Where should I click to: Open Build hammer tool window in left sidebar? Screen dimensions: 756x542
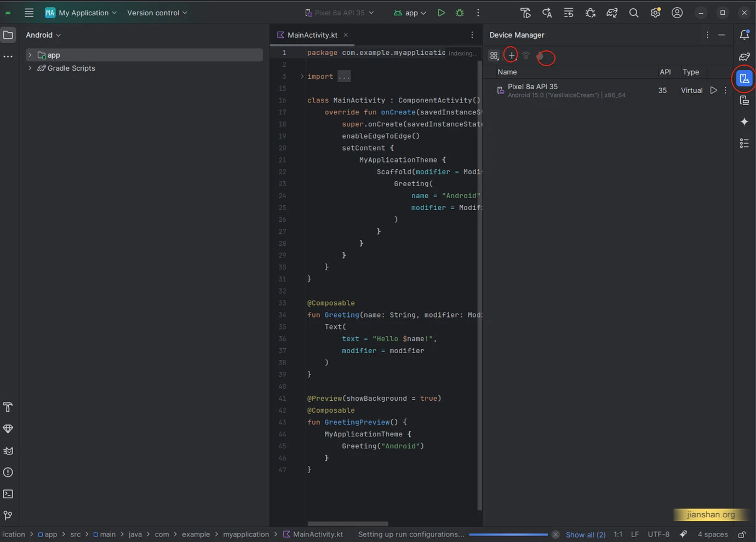click(8, 407)
